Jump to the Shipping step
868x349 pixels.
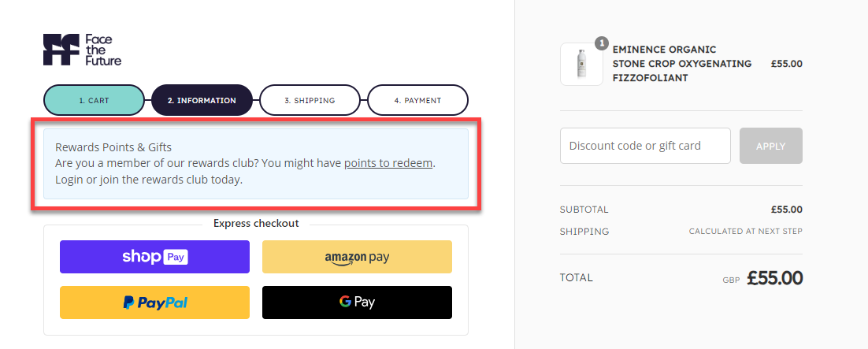click(310, 100)
